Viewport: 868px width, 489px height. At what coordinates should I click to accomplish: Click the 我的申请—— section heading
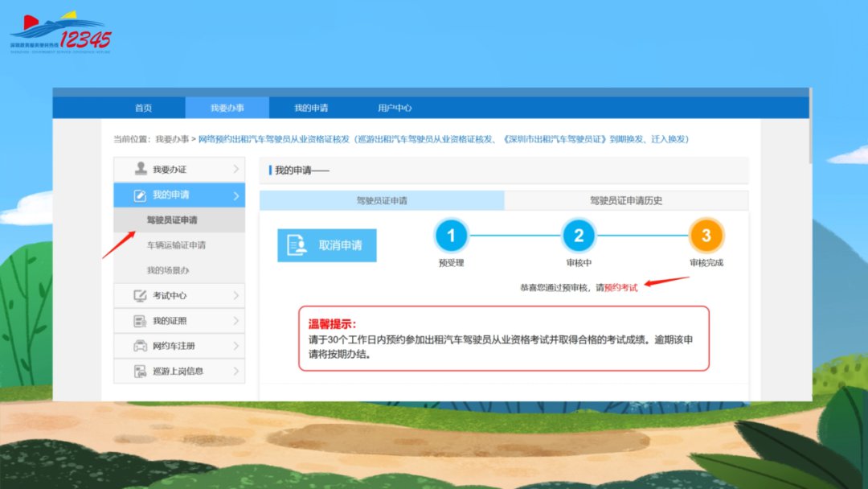(301, 171)
